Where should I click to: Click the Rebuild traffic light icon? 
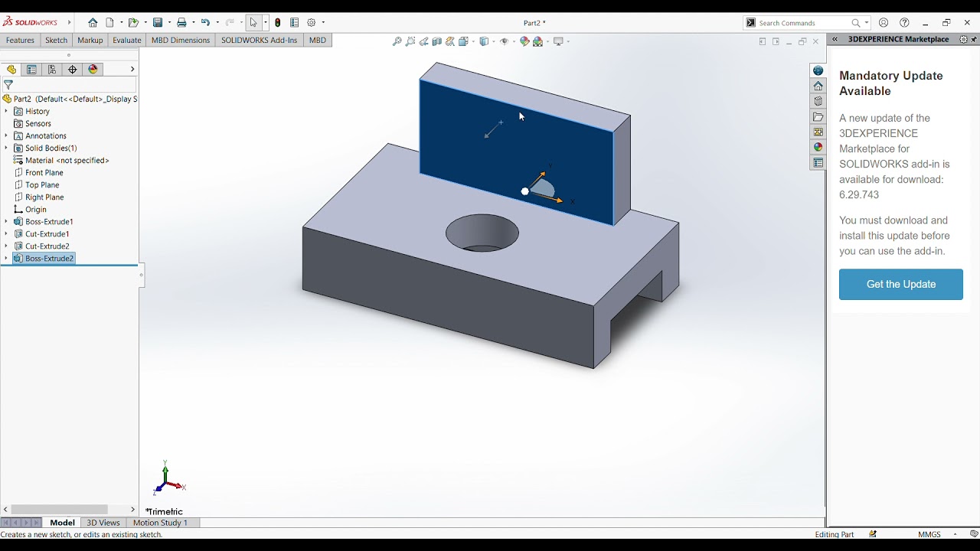click(278, 23)
